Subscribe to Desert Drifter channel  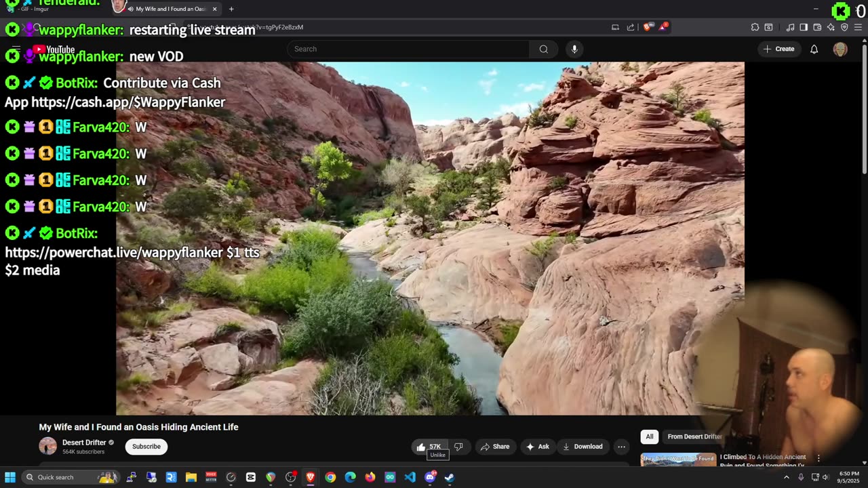pyautogui.click(x=146, y=447)
